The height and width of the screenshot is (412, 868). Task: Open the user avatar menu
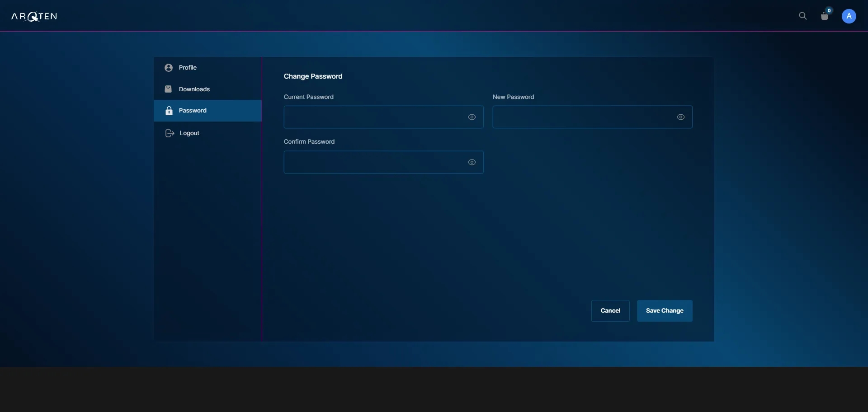849,16
